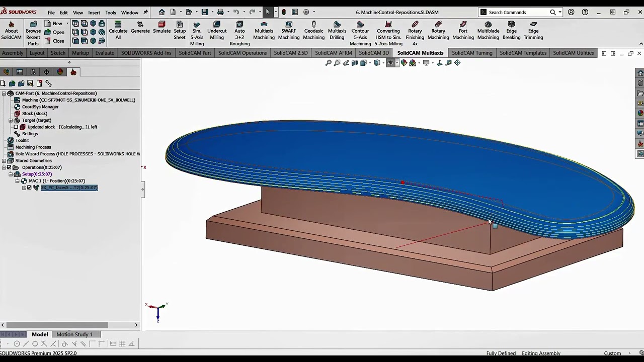644x362 pixels.
Task: Select Rotary Finishing 4x
Action: coord(415,34)
